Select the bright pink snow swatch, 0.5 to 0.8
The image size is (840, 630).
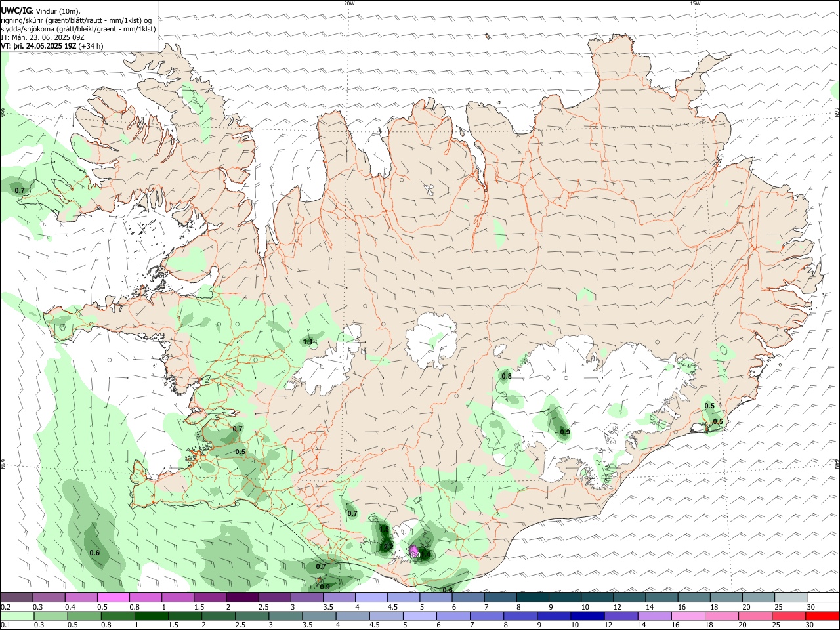tap(114, 597)
